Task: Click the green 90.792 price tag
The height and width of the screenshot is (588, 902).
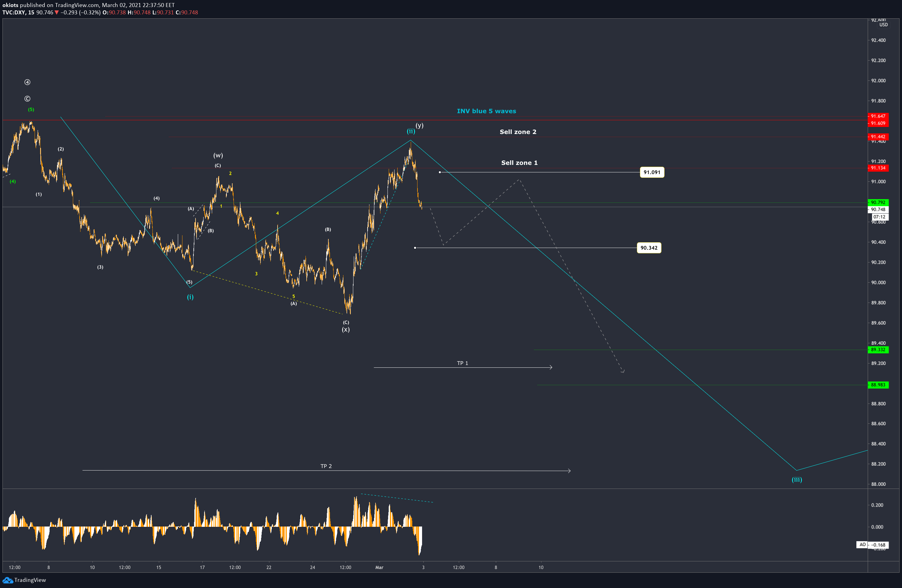Action: click(x=878, y=202)
